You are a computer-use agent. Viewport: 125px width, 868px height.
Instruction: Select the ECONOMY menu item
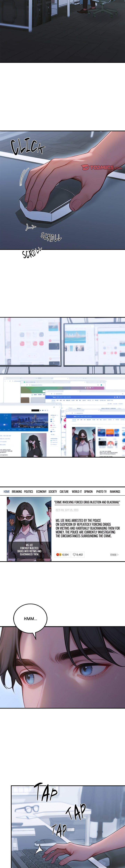(x=41, y=492)
